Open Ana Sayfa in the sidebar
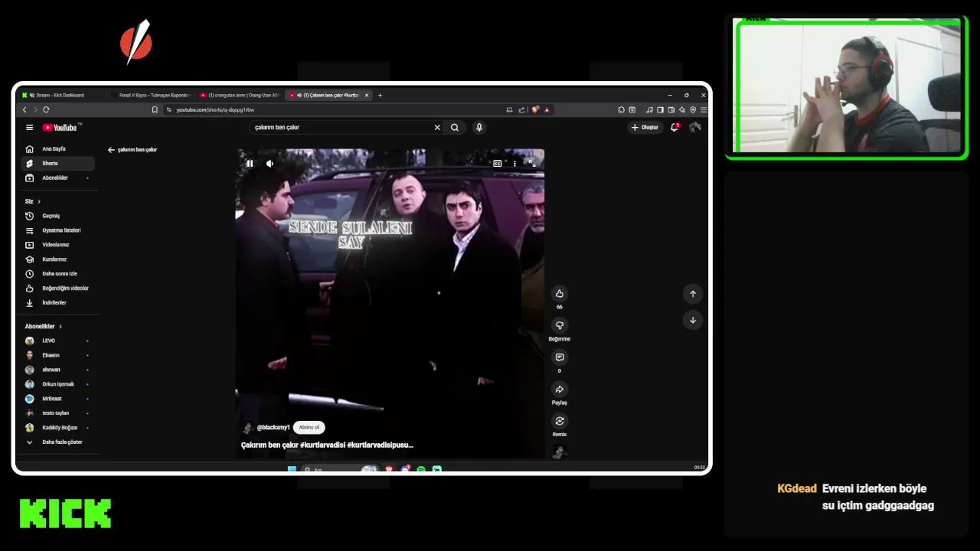 [58, 149]
